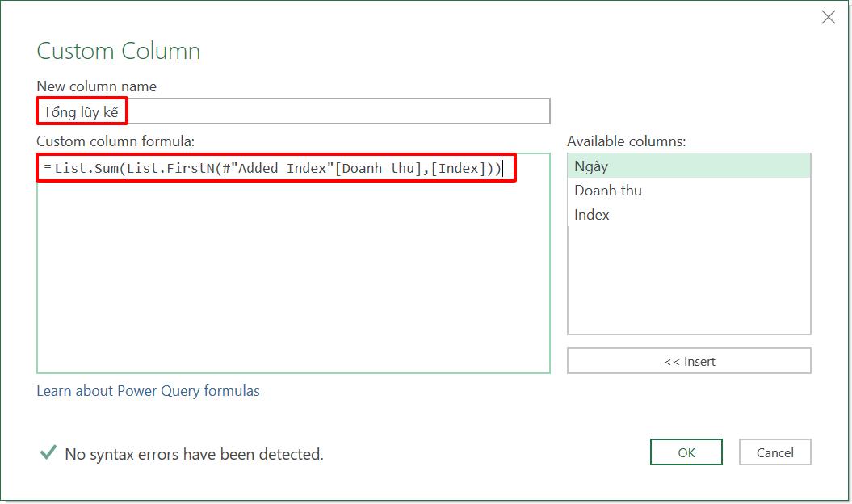The height and width of the screenshot is (504, 852).
Task: Dismiss the dialog via Cancel button
Action: 774,452
